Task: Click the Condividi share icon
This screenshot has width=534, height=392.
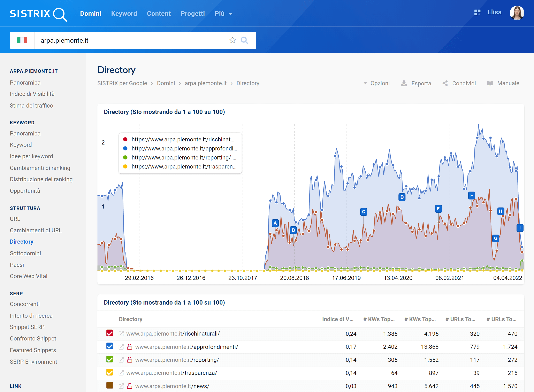Action: (x=445, y=83)
